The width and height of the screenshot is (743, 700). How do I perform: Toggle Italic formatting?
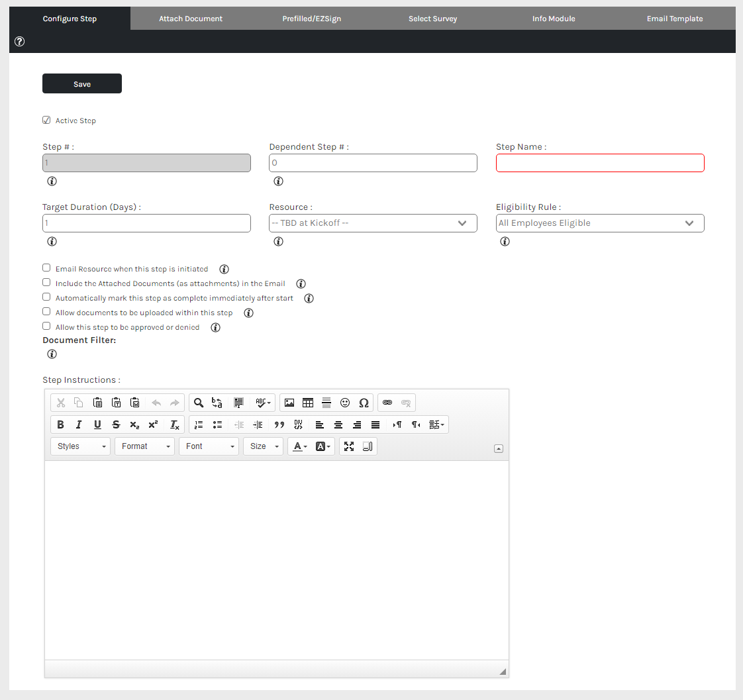click(79, 425)
